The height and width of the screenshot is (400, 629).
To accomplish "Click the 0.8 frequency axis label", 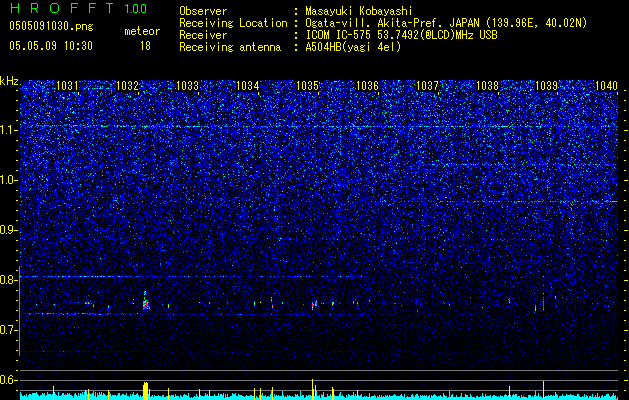I will click(x=8, y=280).
